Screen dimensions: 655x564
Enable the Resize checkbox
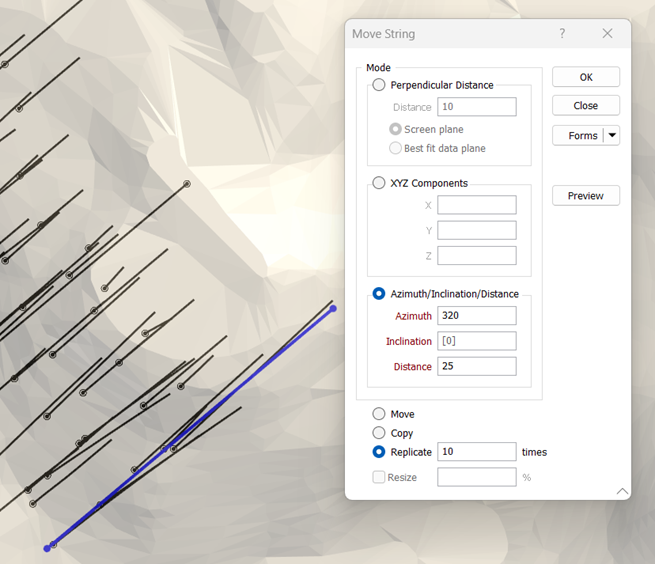click(x=379, y=477)
